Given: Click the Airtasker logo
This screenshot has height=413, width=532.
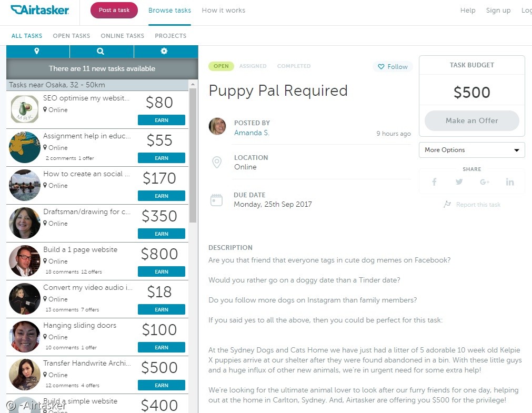Looking at the screenshot, I should pyautogui.click(x=39, y=10).
